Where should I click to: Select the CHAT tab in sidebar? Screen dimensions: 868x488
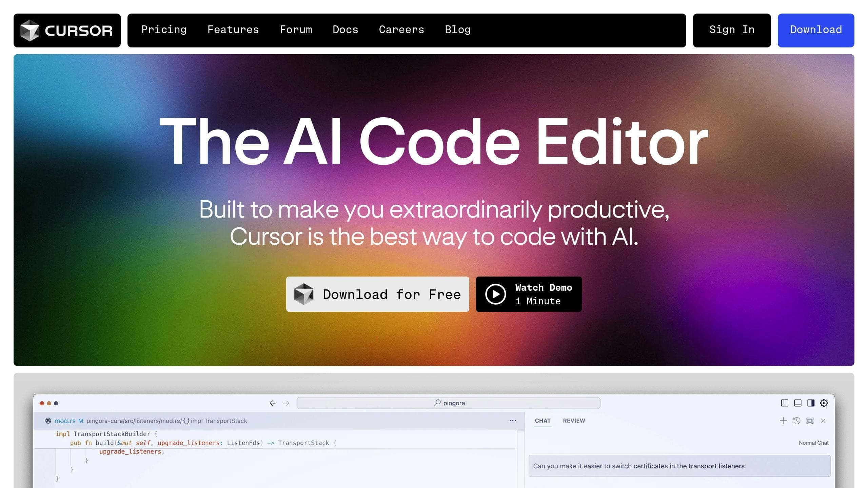[542, 420]
